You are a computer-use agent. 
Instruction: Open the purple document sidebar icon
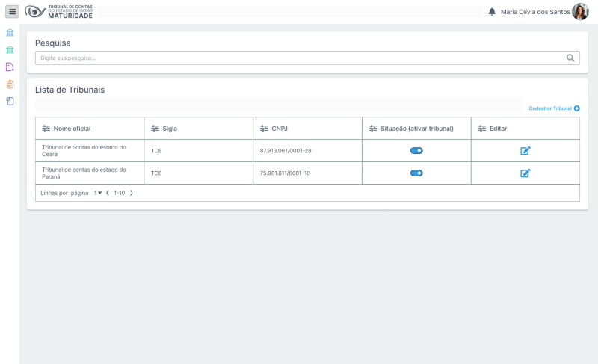[10, 67]
